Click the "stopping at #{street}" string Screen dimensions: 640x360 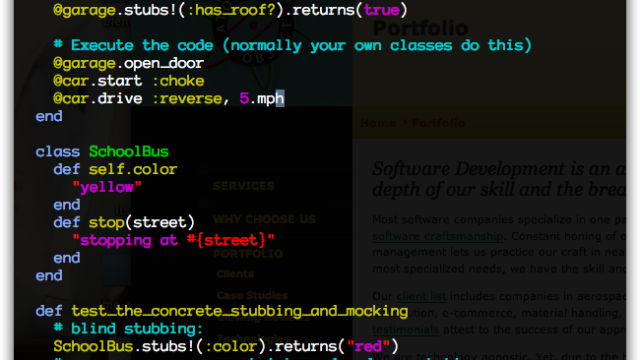coord(173,240)
